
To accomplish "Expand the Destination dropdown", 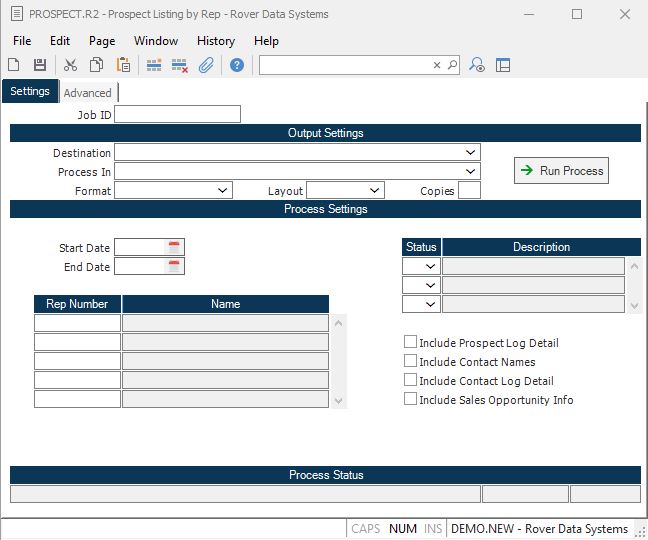I will [471, 153].
